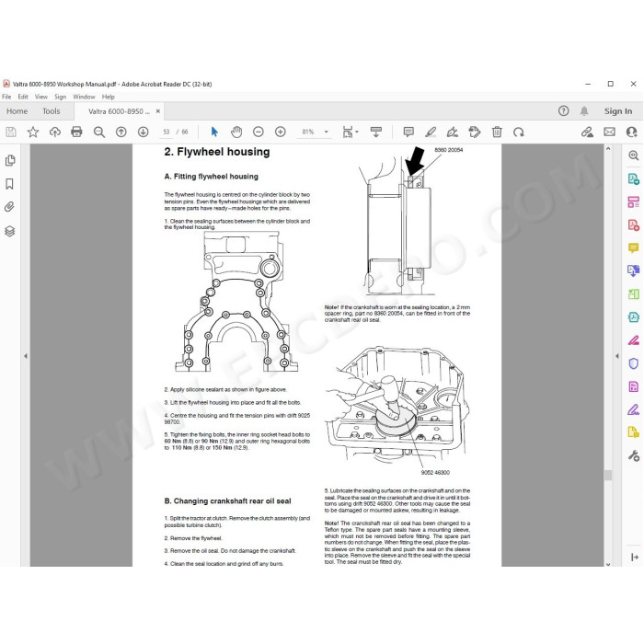The width and height of the screenshot is (644, 644).
Task: Open Protect shield tool in right pane
Action: [x=633, y=363]
